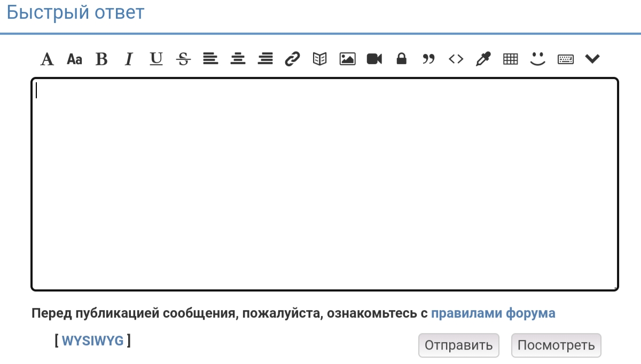Toggle underline formatting
This screenshot has height=364, width=641.
pos(156,59)
